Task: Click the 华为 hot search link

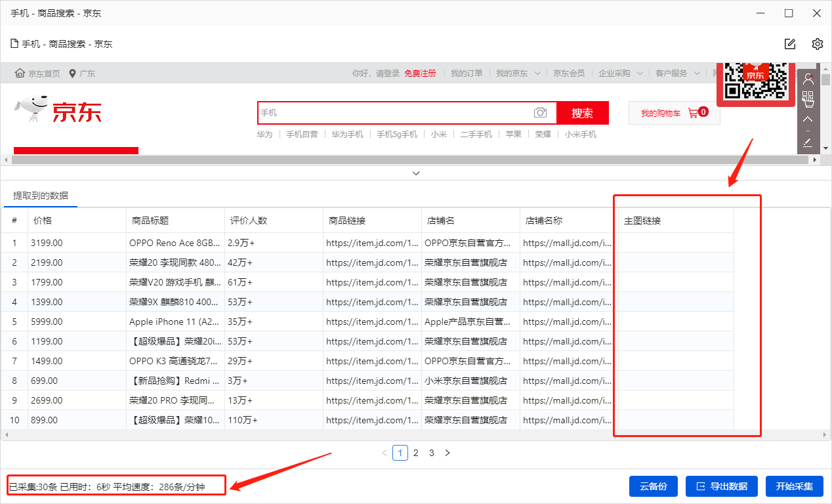Action: tap(264, 135)
